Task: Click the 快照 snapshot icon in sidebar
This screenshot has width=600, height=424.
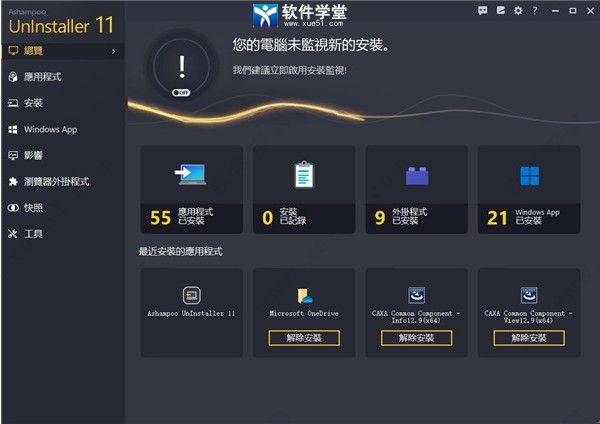Action: tap(13, 208)
